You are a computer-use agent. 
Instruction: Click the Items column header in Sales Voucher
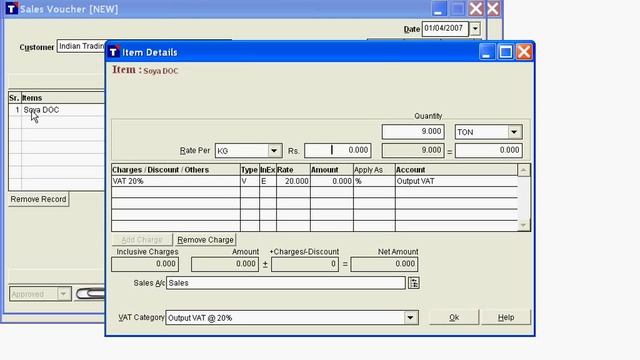pos(63,98)
